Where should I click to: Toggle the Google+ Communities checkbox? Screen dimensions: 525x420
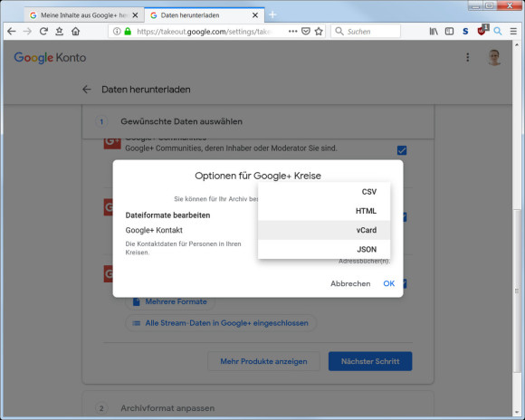[402, 150]
